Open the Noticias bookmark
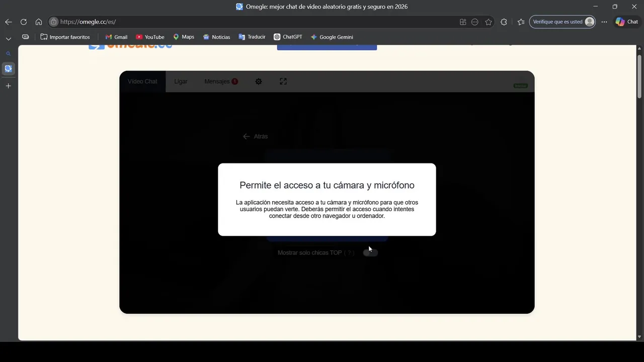The image size is (644, 362). [x=216, y=37]
